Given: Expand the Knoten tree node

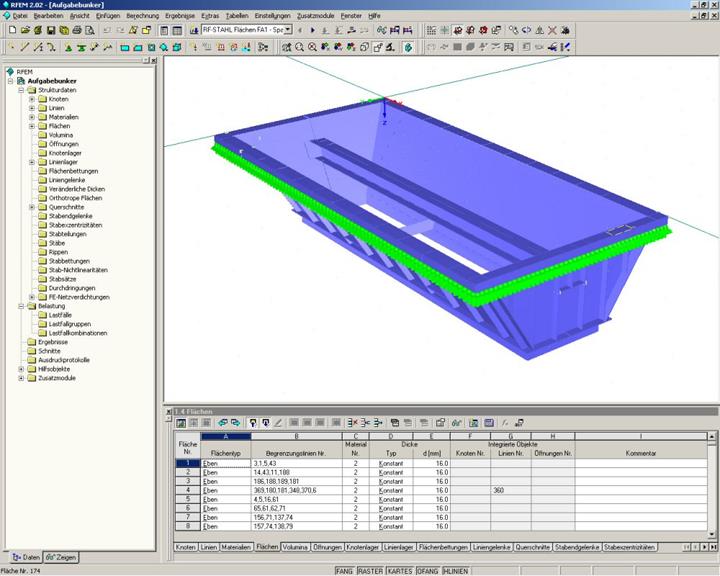Looking at the screenshot, I should 32,99.
